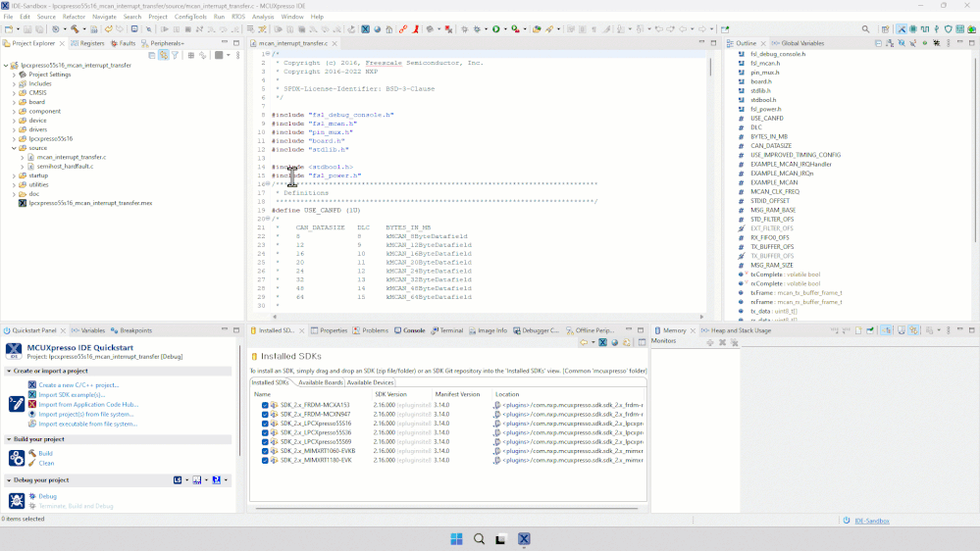Viewport: 980px width, 551px height.
Task: Open the Refactor menu
Action: coord(74,17)
